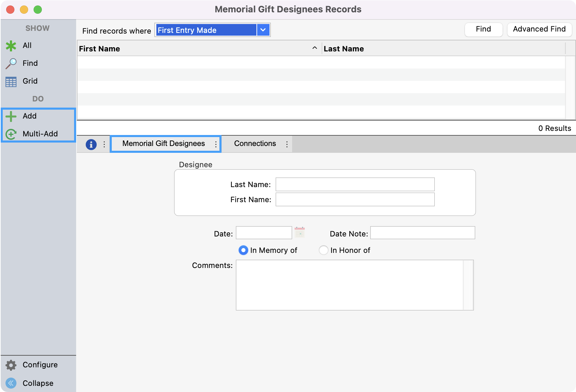
Task: Switch to Memorial Gift Designees tab
Action: coord(163,144)
